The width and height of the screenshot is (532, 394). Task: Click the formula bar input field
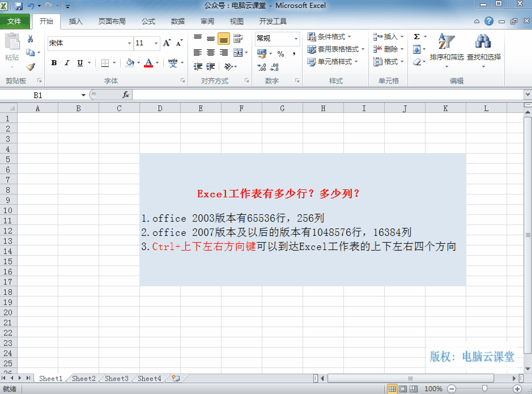tap(328, 95)
